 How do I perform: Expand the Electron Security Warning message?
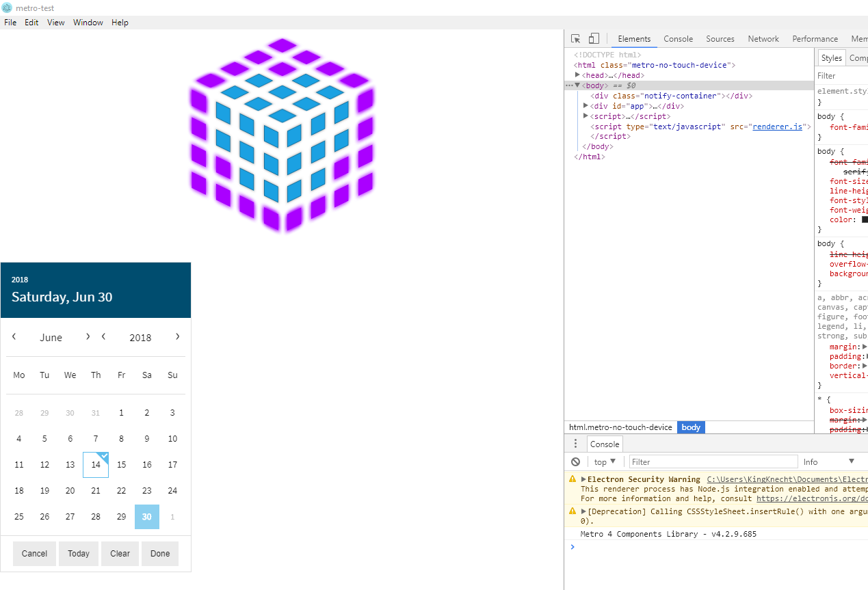click(x=583, y=479)
